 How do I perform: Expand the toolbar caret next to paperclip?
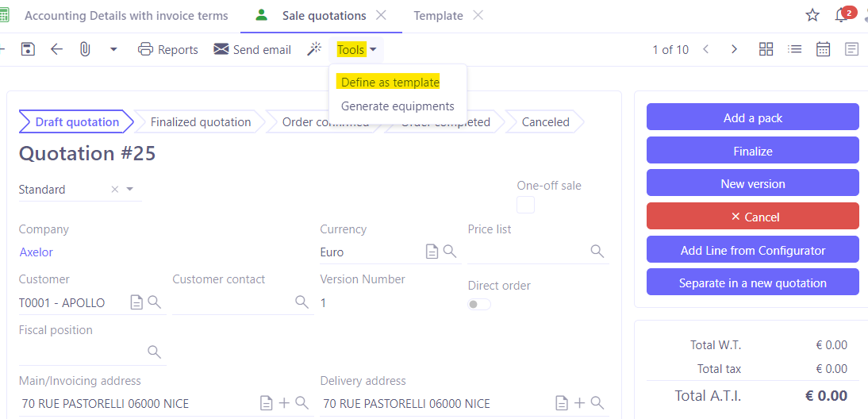[x=113, y=50]
